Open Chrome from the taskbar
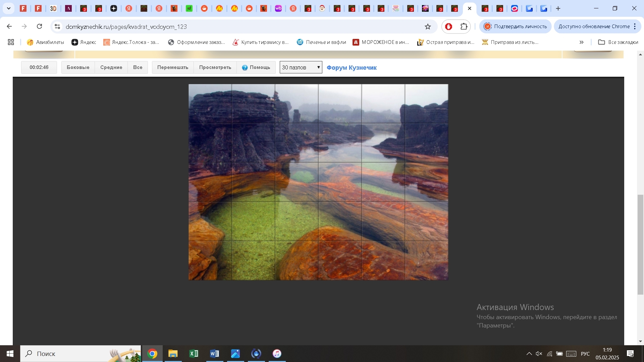Viewport: 644px width, 362px height. [x=152, y=354]
